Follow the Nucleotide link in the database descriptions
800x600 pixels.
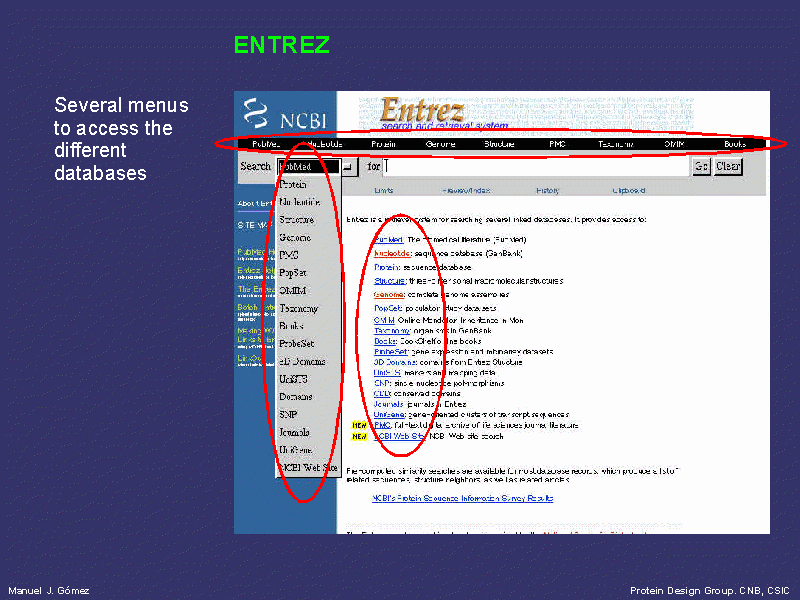pyautogui.click(x=392, y=254)
